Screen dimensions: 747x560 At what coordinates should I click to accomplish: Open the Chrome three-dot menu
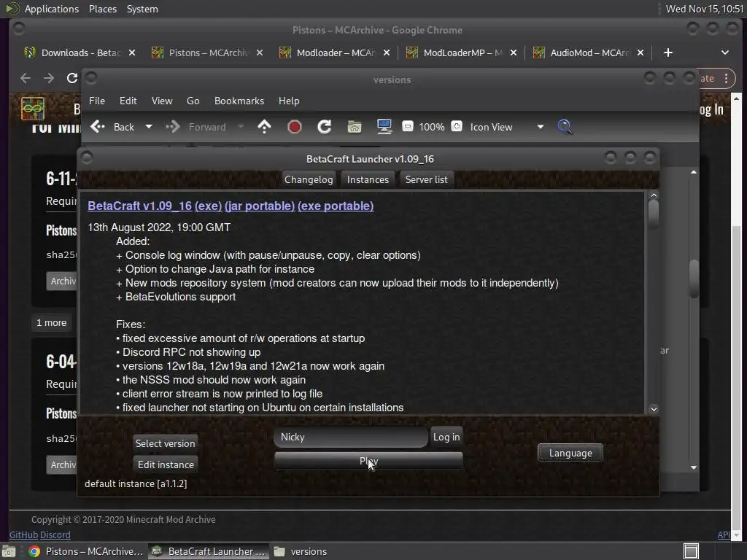coord(726,78)
